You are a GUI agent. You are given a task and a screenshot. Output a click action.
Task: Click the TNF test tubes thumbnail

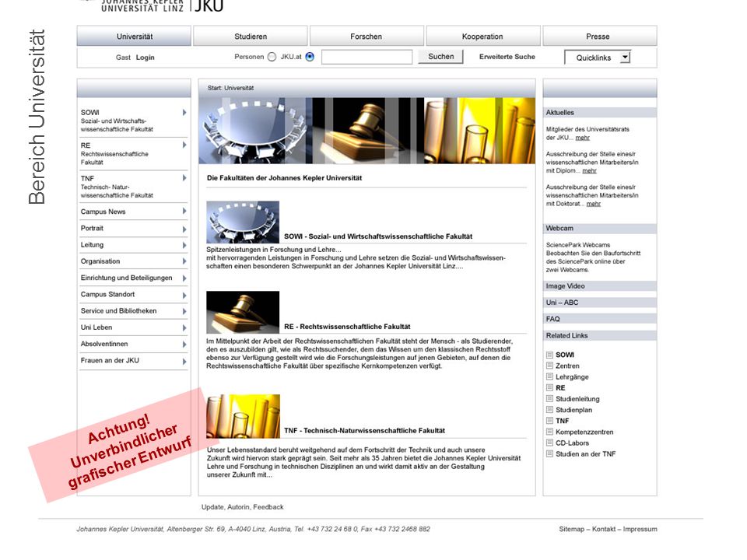pyautogui.click(x=243, y=416)
